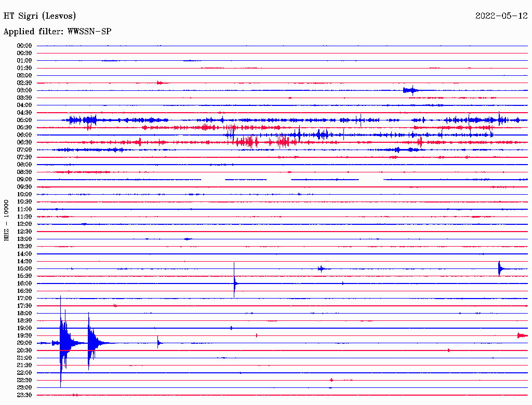Click the 03:30 time label

coord(24,98)
